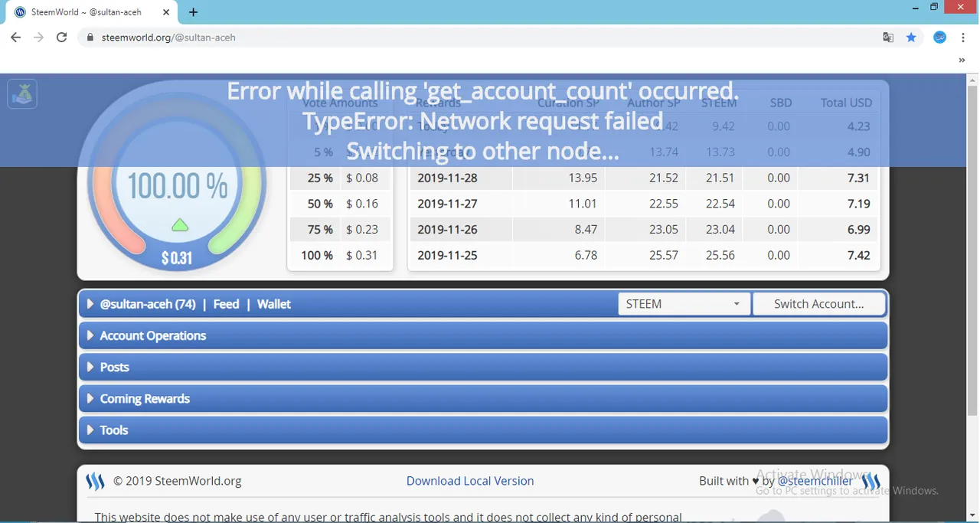Click the Switch Account... button

click(819, 304)
